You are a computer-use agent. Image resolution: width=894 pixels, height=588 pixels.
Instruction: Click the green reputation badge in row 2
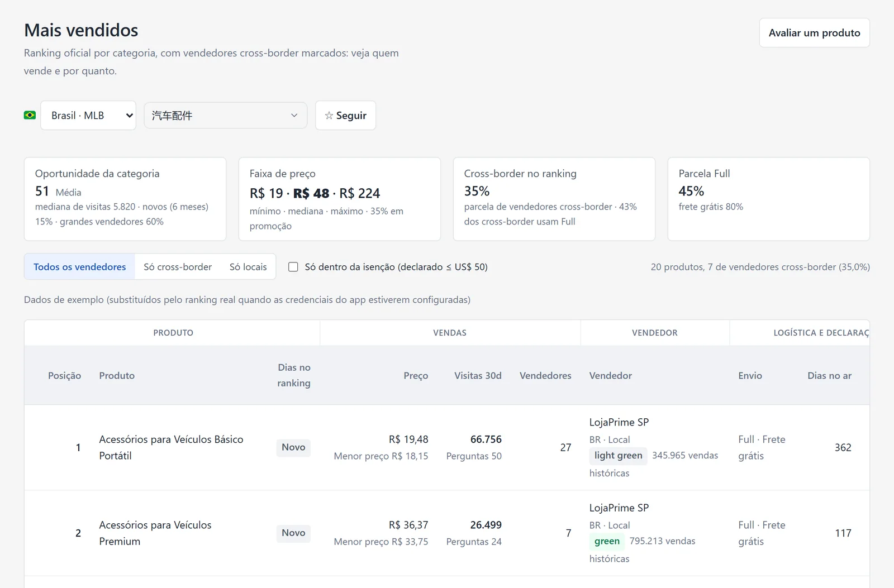pyautogui.click(x=607, y=541)
